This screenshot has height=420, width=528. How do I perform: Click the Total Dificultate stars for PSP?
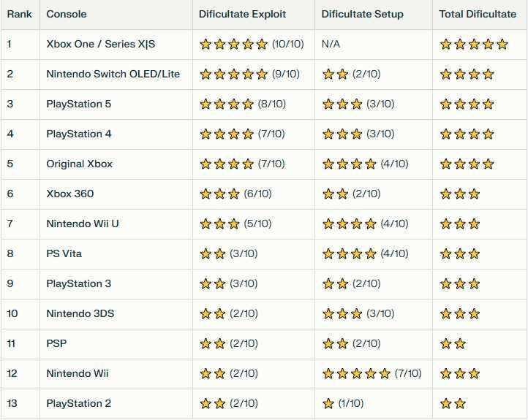click(x=453, y=344)
